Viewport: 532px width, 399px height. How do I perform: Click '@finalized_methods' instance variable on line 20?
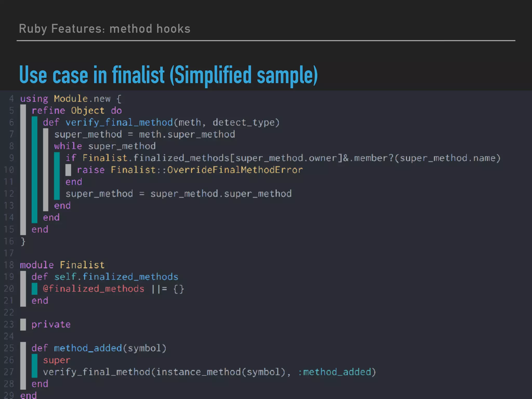(x=94, y=289)
